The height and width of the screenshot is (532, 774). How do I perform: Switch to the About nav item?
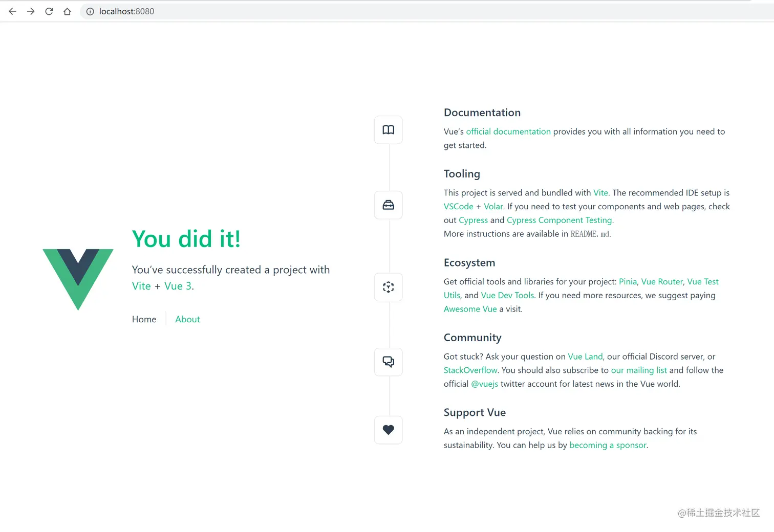(x=187, y=319)
